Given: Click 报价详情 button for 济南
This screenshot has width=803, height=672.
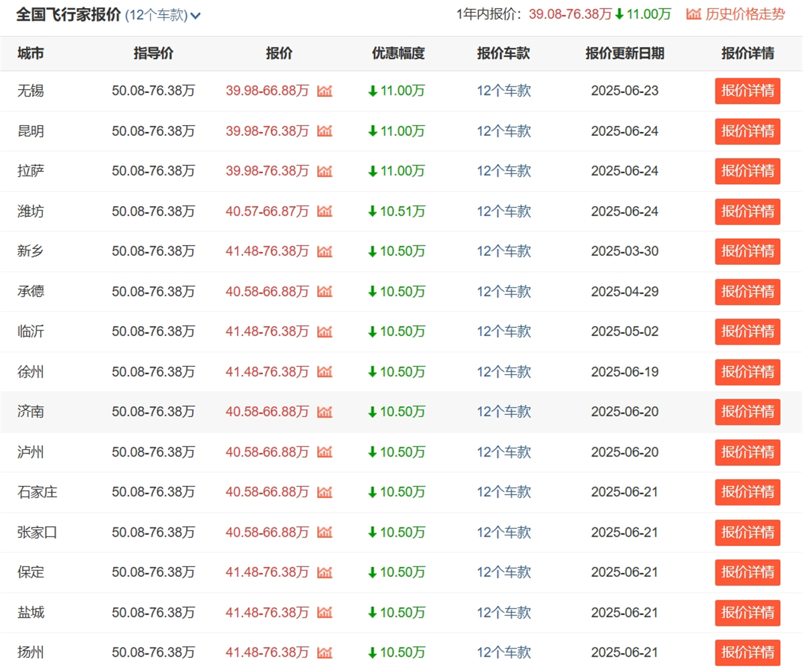Looking at the screenshot, I should pos(747,412).
